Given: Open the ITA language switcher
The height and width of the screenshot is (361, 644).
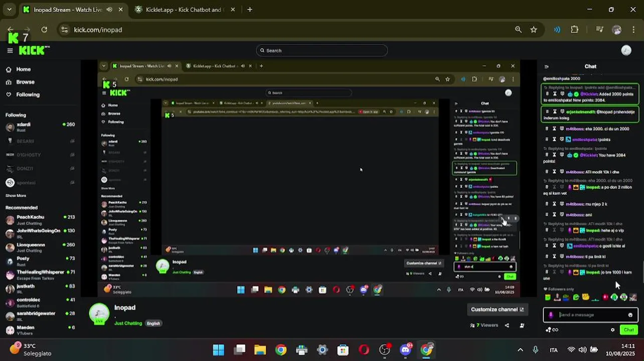Looking at the screenshot, I should (554, 350).
